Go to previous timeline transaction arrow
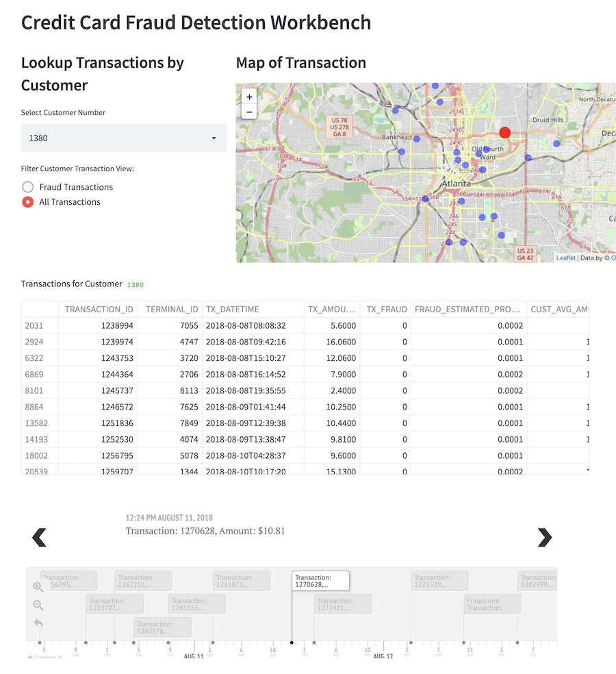This screenshot has width=616, height=674. (39, 537)
